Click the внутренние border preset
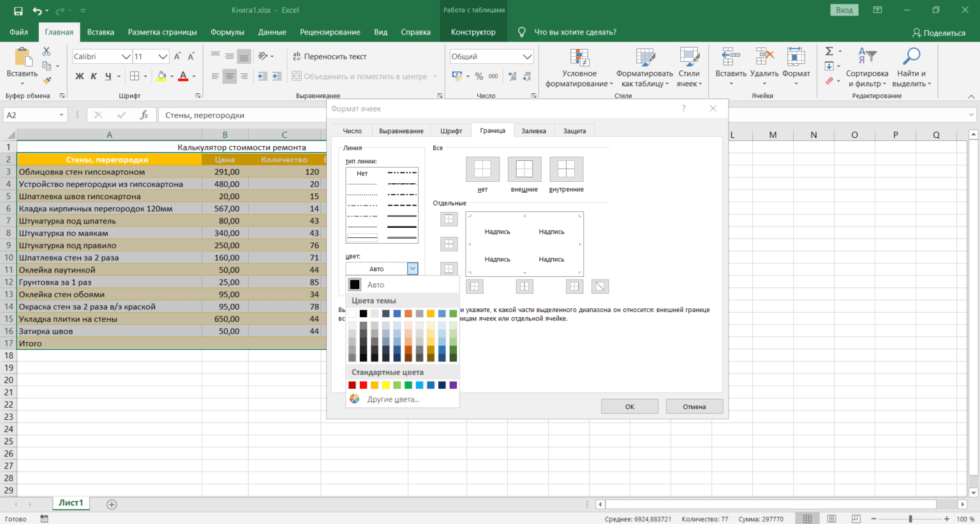 (x=567, y=169)
